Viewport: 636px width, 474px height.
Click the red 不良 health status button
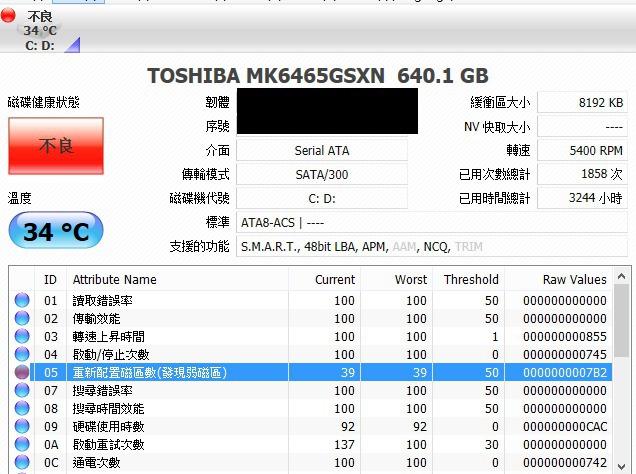point(56,146)
